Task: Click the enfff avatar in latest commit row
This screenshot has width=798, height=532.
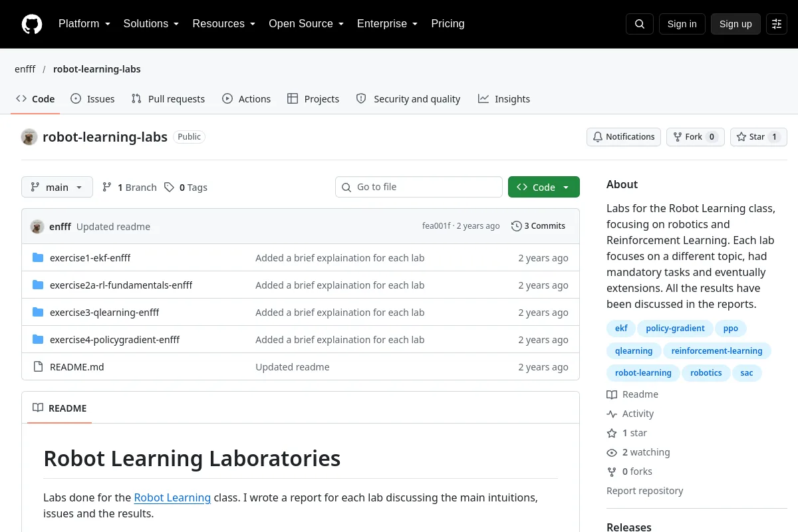Action: click(x=37, y=227)
